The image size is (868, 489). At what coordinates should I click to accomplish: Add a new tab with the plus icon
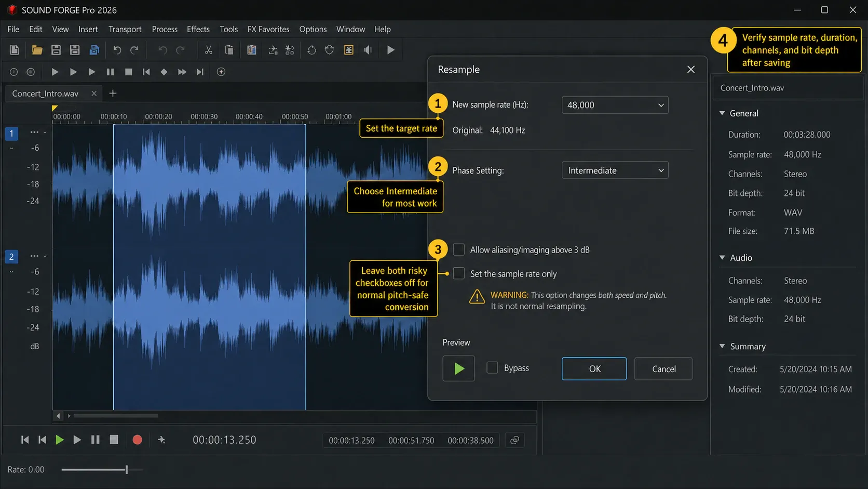click(x=113, y=94)
